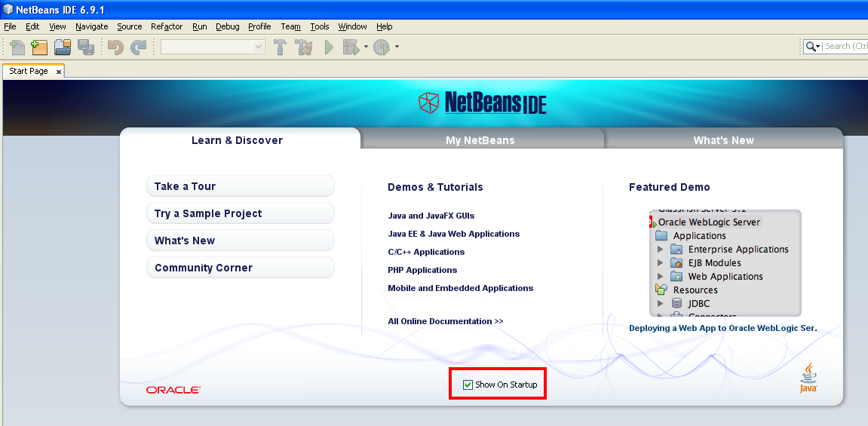The width and height of the screenshot is (868, 426).
Task: Click the Search input field
Action: tap(845, 47)
